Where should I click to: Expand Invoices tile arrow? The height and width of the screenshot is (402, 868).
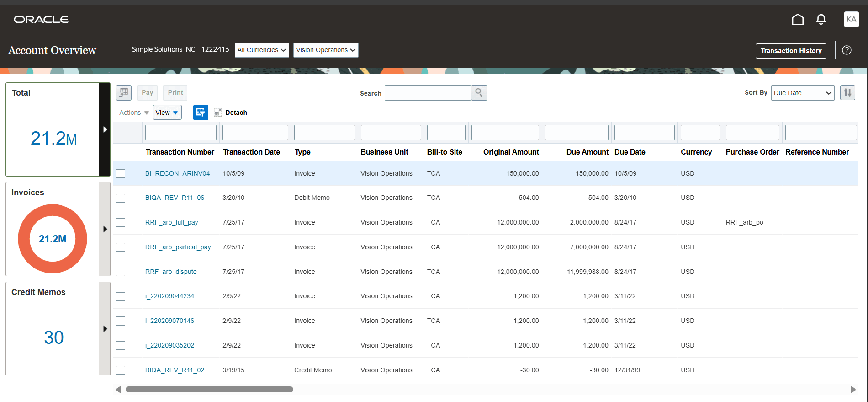coord(105,229)
